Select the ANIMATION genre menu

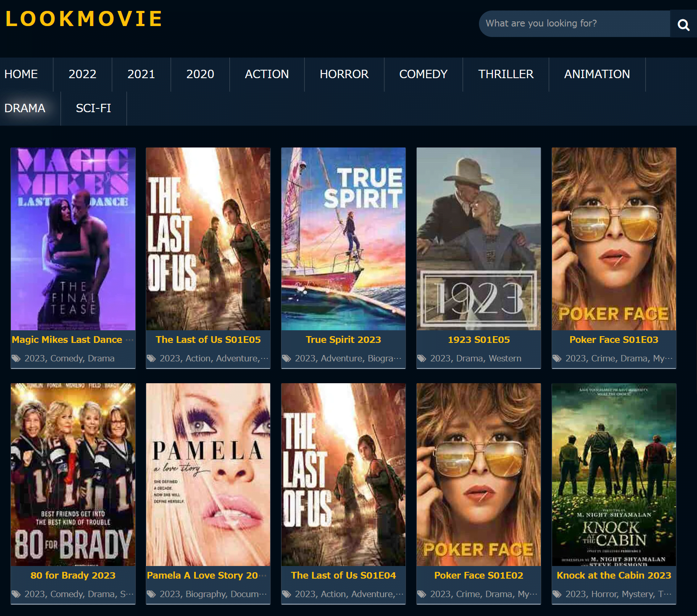point(597,74)
